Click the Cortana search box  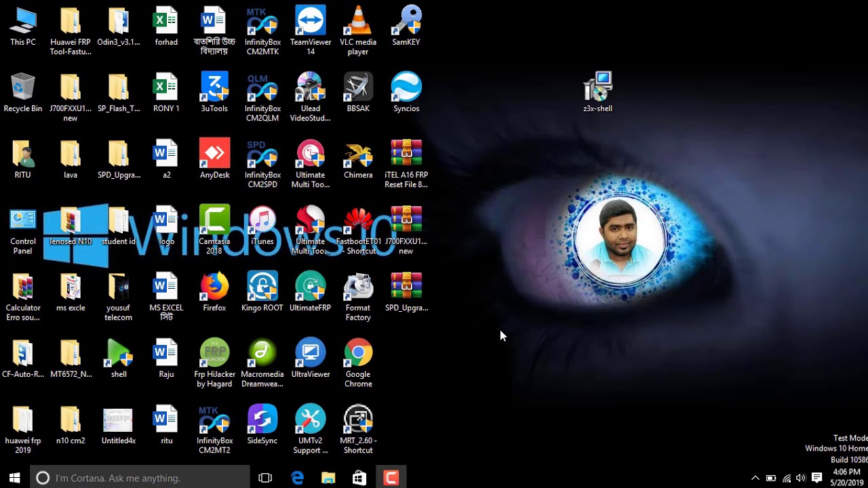click(140, 478)
